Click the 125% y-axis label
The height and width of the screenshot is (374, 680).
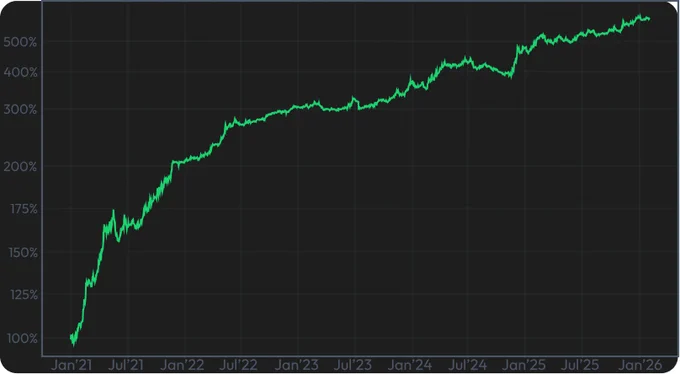tap(24, 295)
